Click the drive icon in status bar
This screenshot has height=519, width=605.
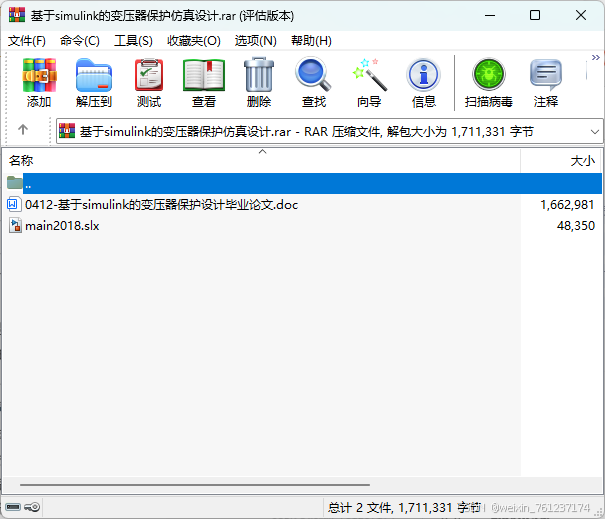[13, 507]
